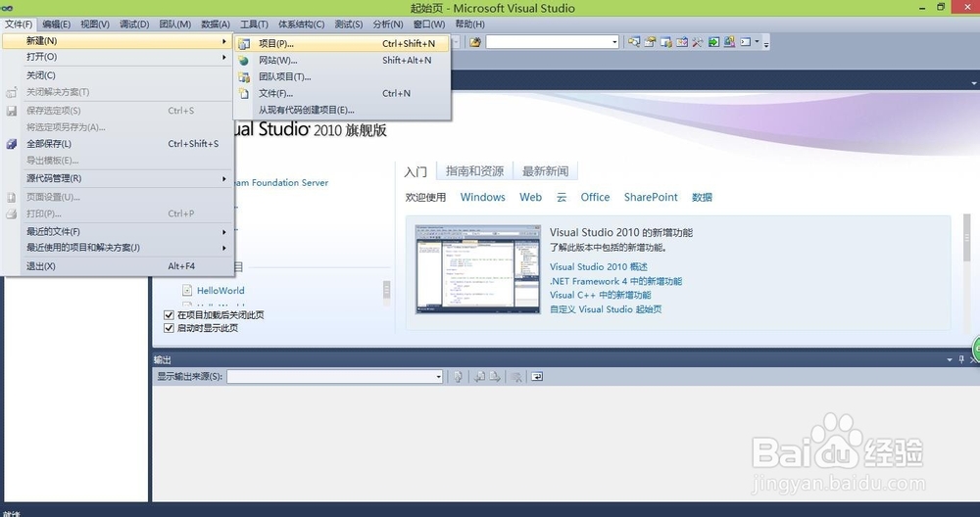Expand the Source Control (源代码管理) submenu
The image size is (980, 517).
click(x=118, y=178)
